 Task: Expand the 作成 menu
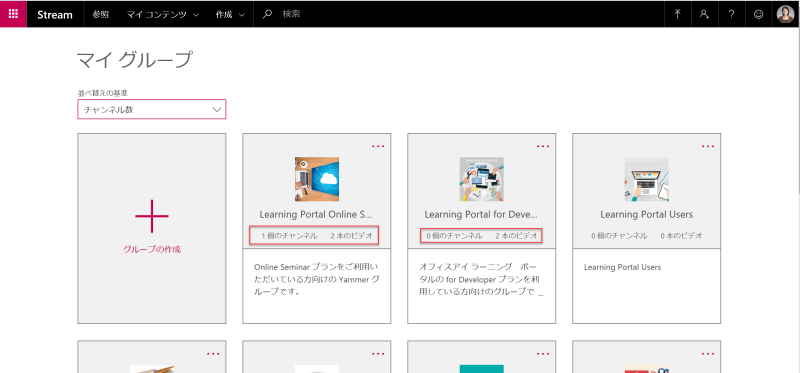[x=230, y=14]
